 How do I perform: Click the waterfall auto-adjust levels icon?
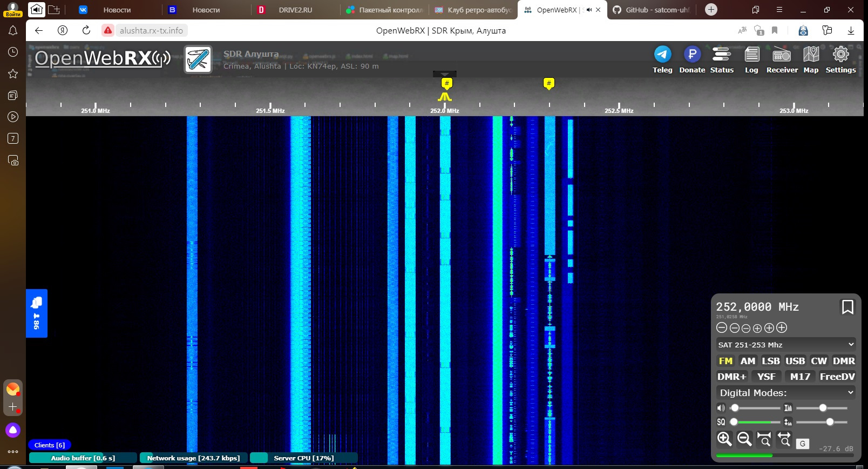(x=788, y=408)
